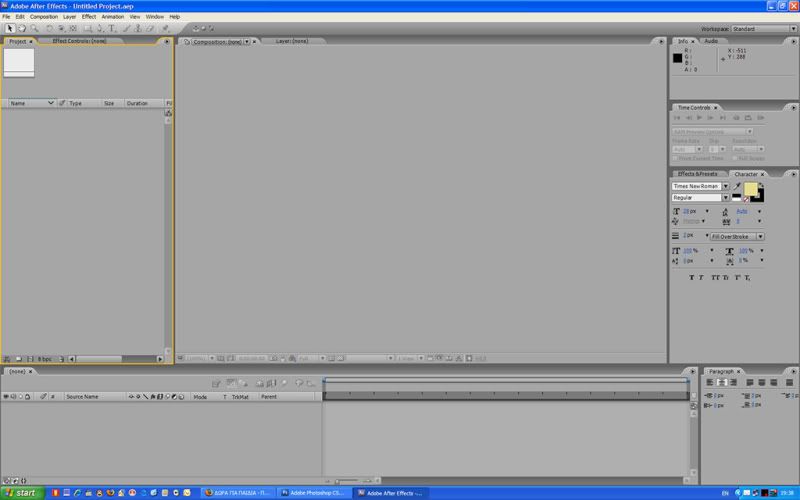Toggle Faux Bold in Character panel

(691, 278)
